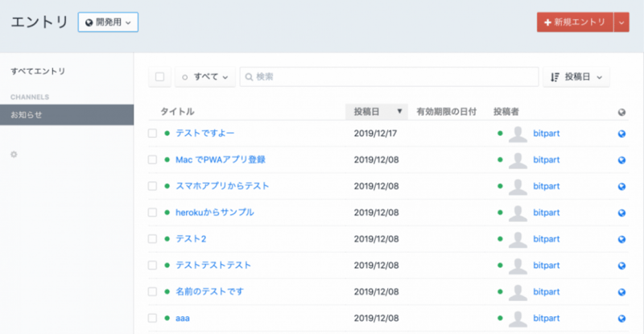The width and height of the screenshot is (644, 334).
Task: Check the box for テストですよー entry
Action: point(153,134)
